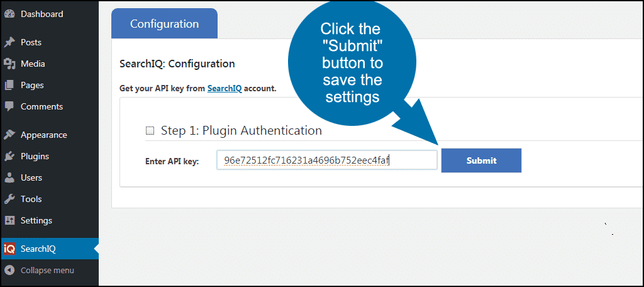Follow the SearchIQ account link

225,88
